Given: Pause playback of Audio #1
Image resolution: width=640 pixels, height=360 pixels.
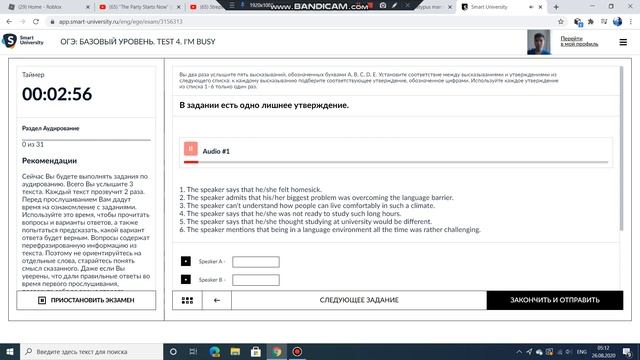Looking at the screenshot, I should pyautogui.click(x=191, y=149).
